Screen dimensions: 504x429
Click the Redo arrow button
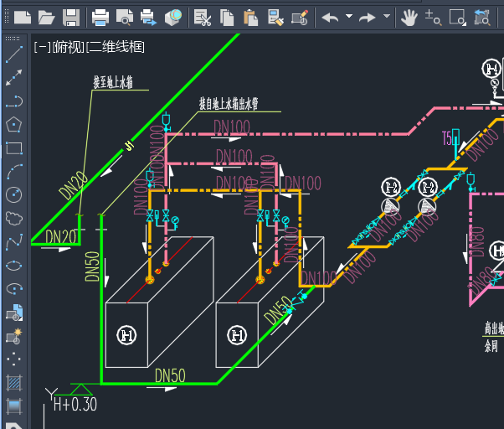click(x=368, y=17)
